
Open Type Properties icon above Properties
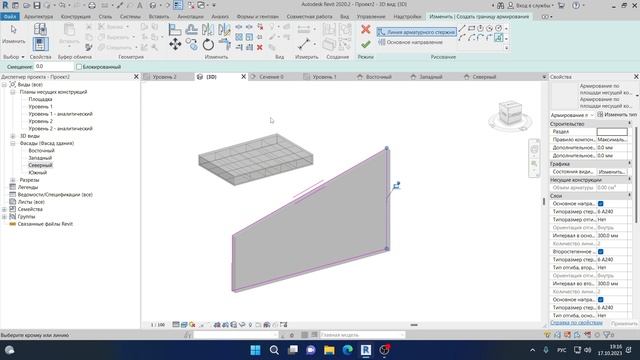point(40,29)
